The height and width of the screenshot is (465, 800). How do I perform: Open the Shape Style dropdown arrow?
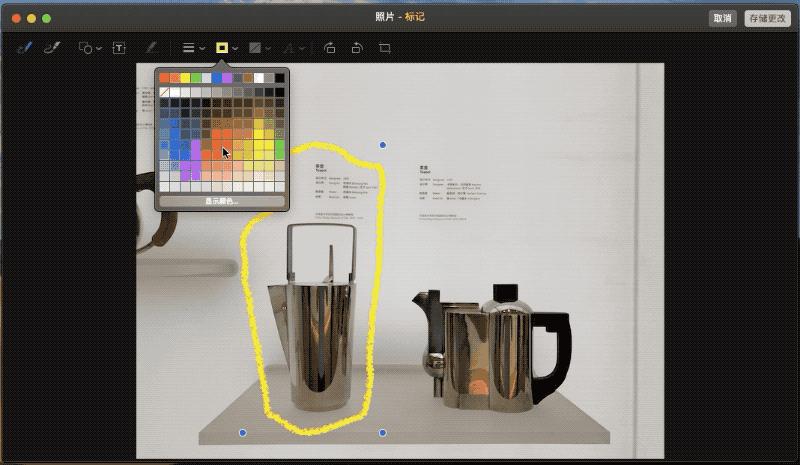(x=202, y=48)
